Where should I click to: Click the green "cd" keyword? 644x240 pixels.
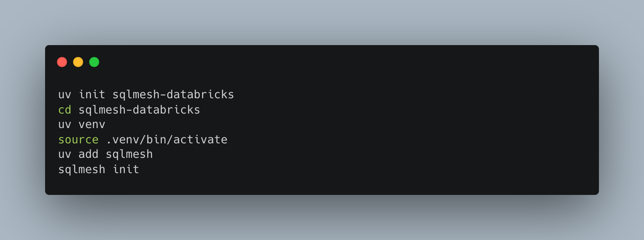(65, 110)
